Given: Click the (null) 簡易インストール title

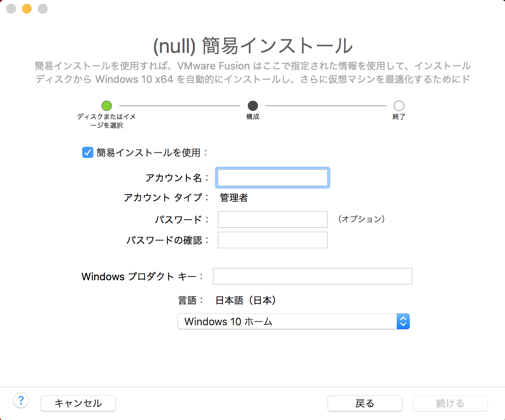Looking at the screenshot, I should pyautogui.click(x=253, y=46).
